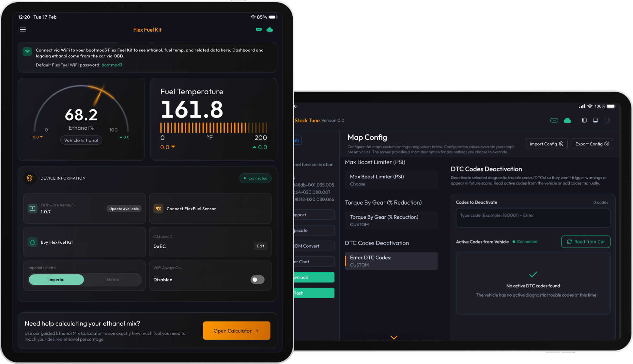Tap the cellular signal icon in Map Config status bar

[x=582, y=106]
